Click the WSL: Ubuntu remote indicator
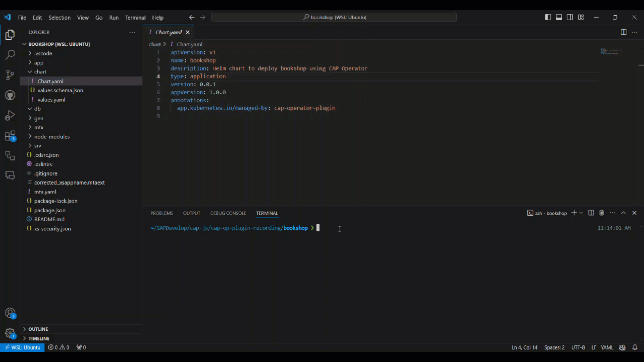Screen dimensions: 644x362 click(23, 347)
